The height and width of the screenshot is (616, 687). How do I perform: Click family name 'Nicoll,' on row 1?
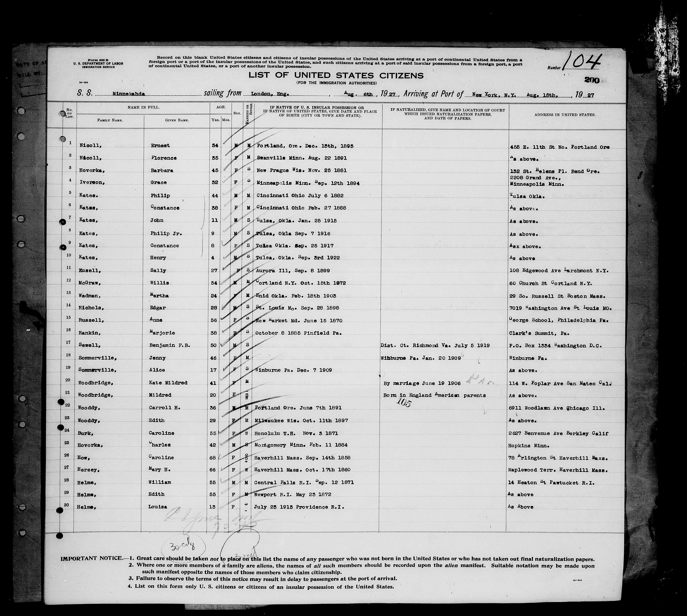(91, 146)
